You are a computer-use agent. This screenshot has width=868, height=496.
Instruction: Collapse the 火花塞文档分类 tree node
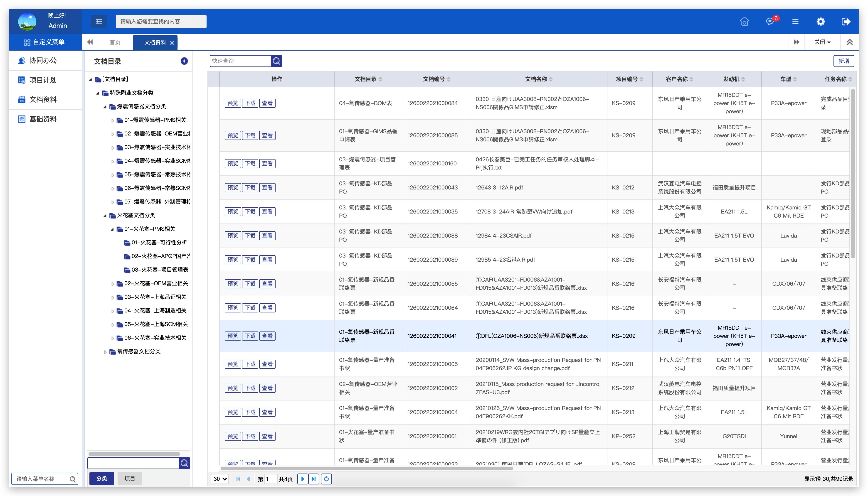point(105,216)
